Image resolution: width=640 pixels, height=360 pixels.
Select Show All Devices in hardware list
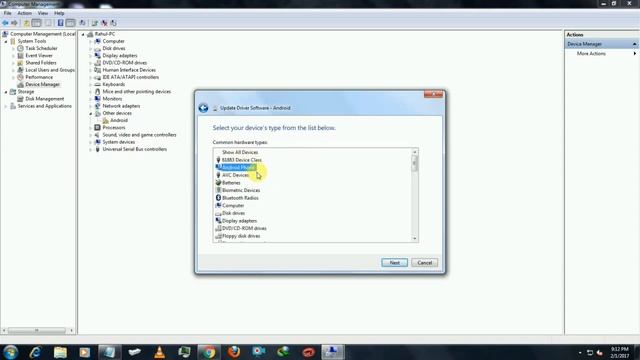[x=240, y=152]
